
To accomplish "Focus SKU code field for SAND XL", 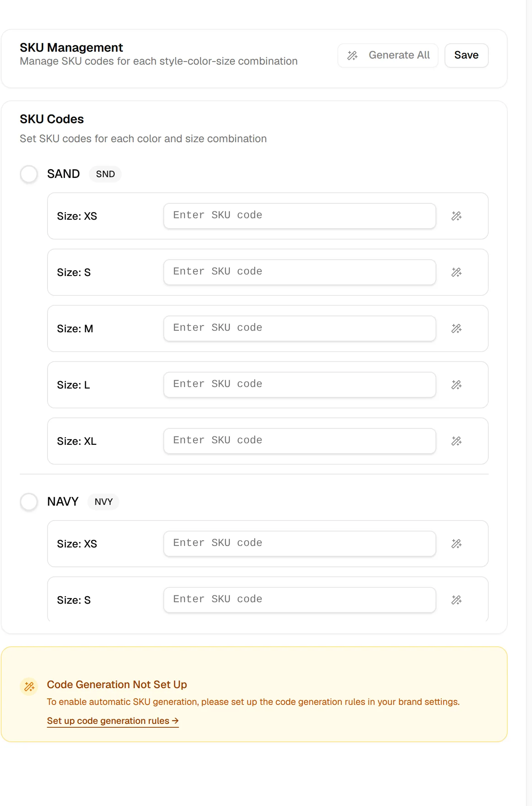I will tap(299, 441).
